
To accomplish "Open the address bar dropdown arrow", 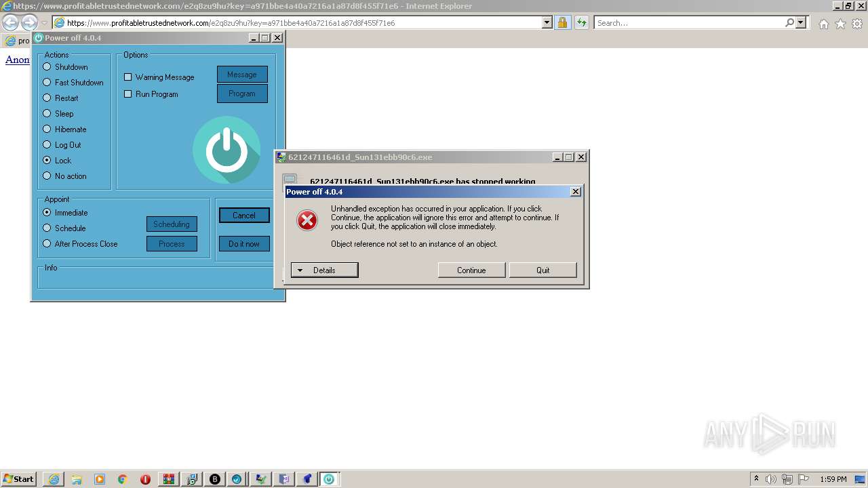I will [547, 22].
